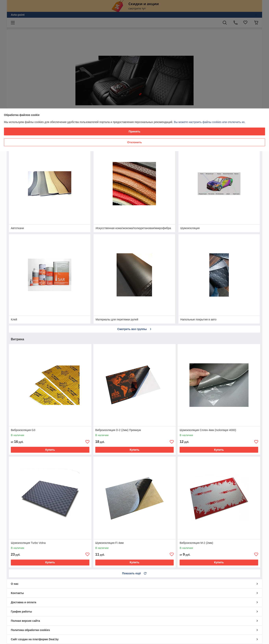Favorite the Шумоизоляция Fi 4мм product
Screen dimensions: 269x644
172,554
